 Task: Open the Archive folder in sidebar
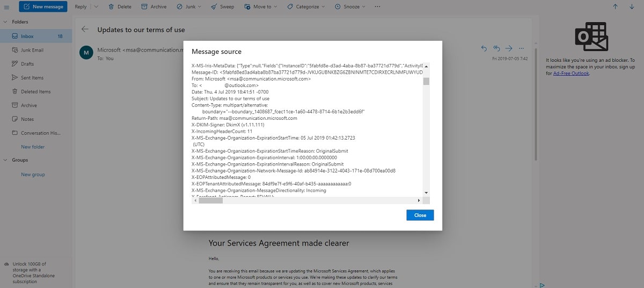tap(36, 105)
